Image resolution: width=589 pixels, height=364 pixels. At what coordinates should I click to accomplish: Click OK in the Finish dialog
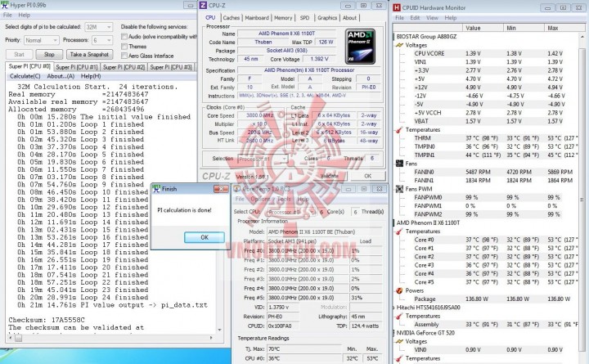pyautogui.click(x=205, y=237)
